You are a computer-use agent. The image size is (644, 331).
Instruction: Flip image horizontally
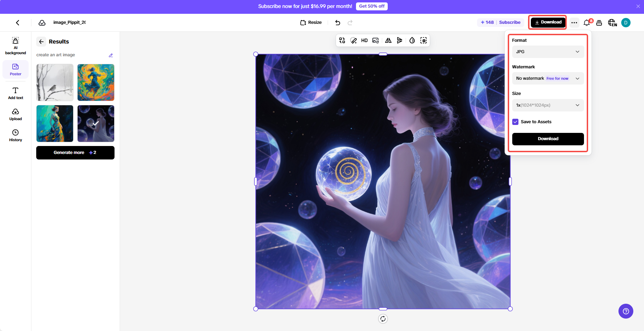388,40
